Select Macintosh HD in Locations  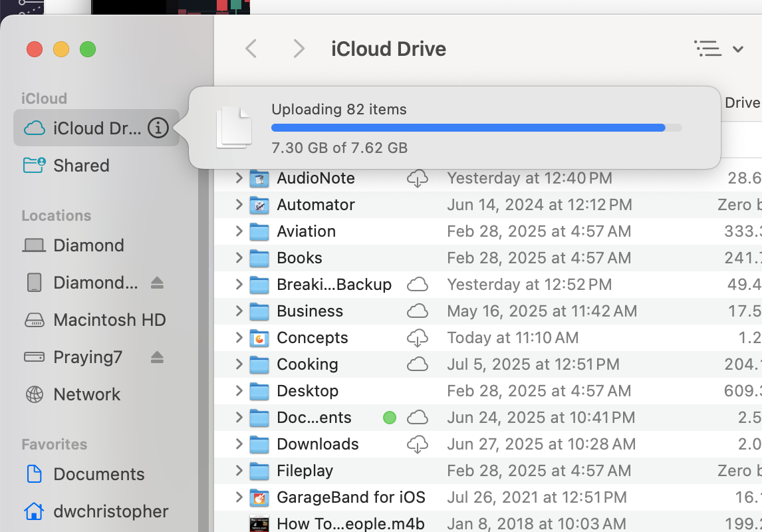coord(95,320)
